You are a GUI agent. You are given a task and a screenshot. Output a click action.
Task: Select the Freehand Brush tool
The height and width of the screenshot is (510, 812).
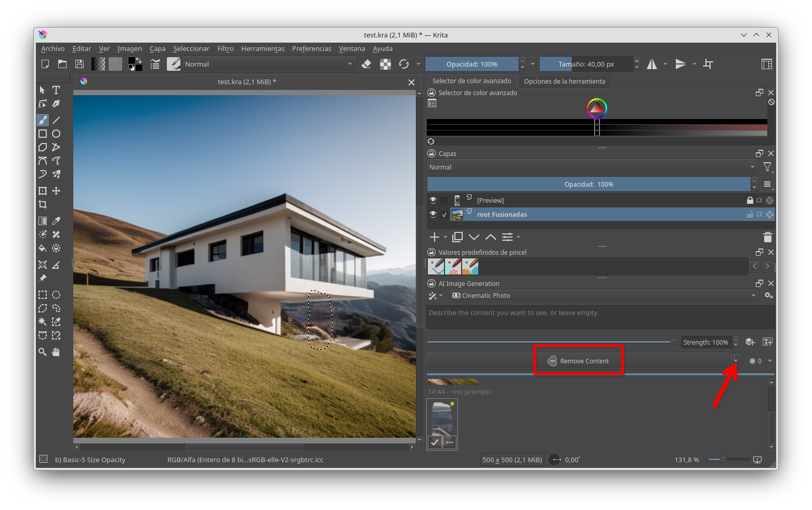[x=43, y=120]
